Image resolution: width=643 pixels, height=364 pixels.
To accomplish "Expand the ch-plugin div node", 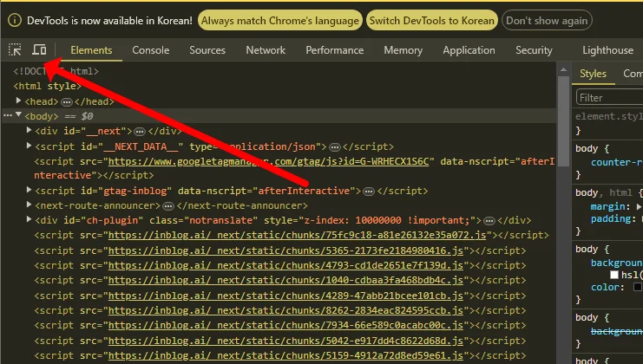I will tap(29, 220).
